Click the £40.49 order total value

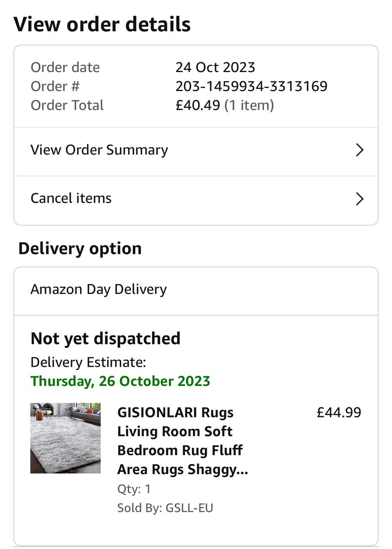[198, 105]
